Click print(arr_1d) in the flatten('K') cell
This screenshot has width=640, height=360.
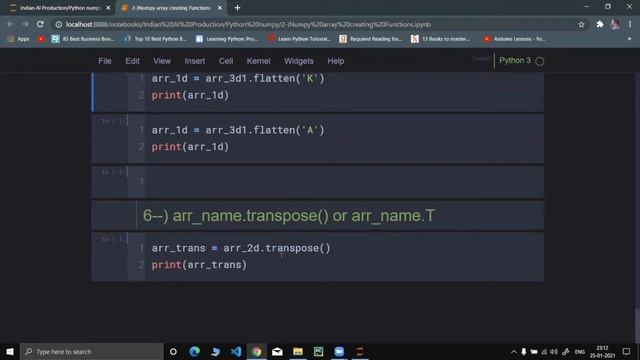[x=190, y=95]
